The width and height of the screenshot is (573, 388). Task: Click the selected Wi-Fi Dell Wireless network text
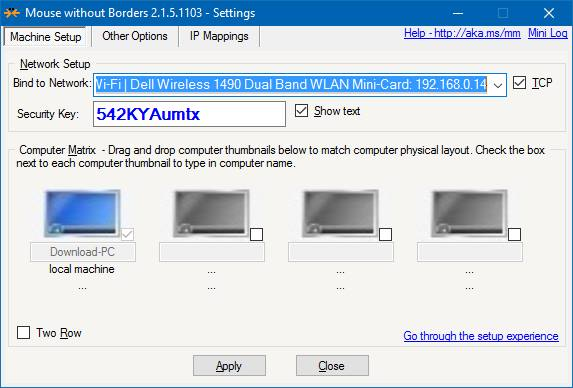tap(291, 85)
